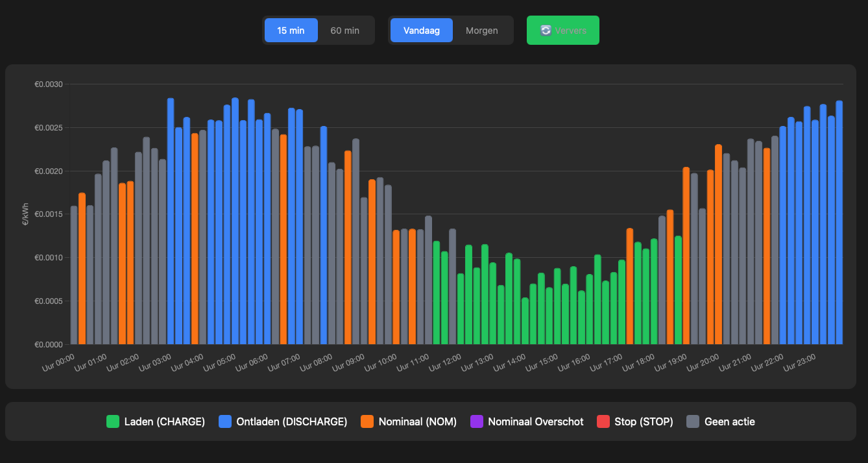This screenshot has width=868, height=463.
Task: Toggle purple Nominaal Overschot legend swatch
Action: tap(477, 421)
